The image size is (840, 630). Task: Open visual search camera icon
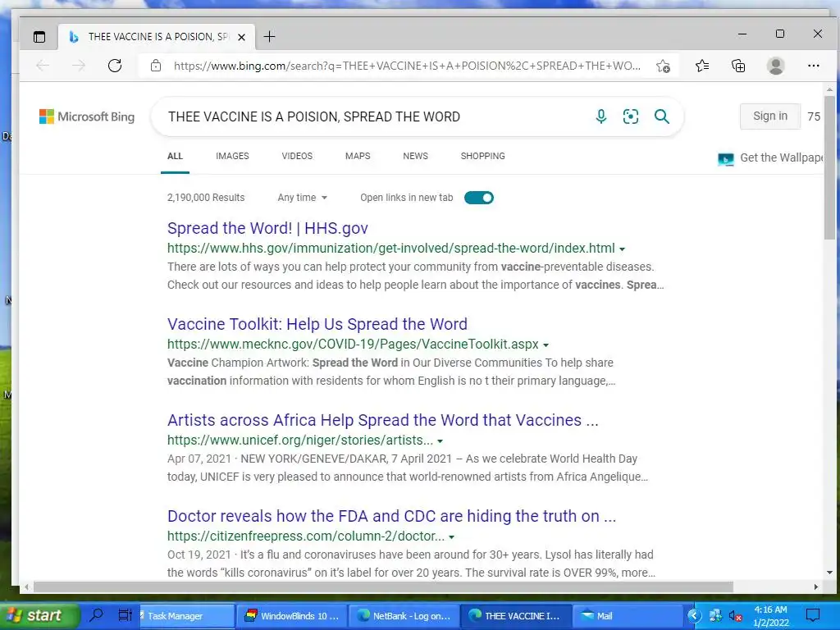(x=631, y=116)
